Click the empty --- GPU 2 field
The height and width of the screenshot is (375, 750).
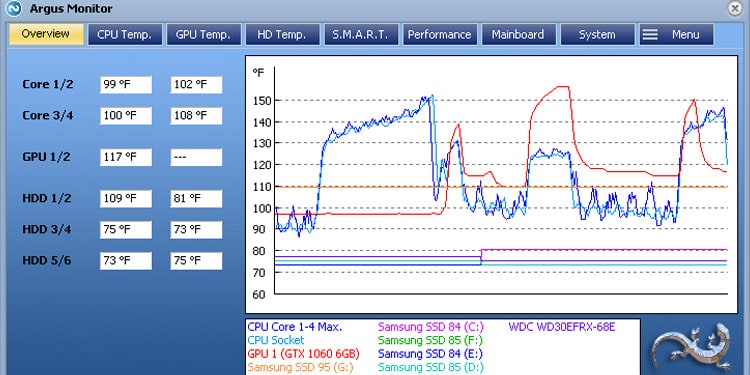196,157
